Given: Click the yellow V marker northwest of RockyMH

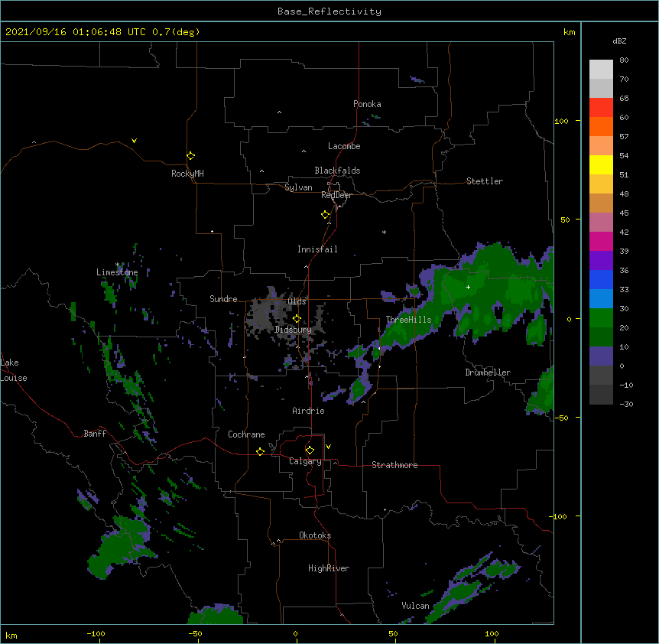Looking at the screenshot, I should [x=134, y=141].
